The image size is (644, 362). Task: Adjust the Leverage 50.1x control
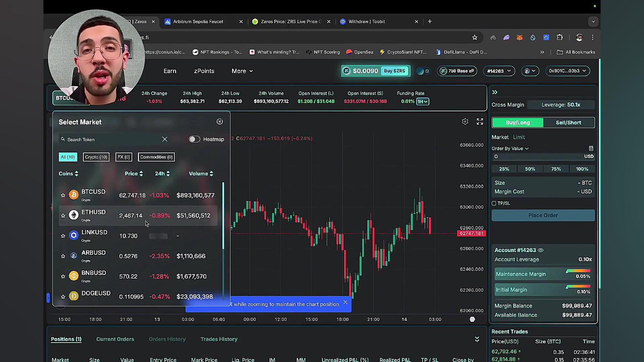[561, 105]
